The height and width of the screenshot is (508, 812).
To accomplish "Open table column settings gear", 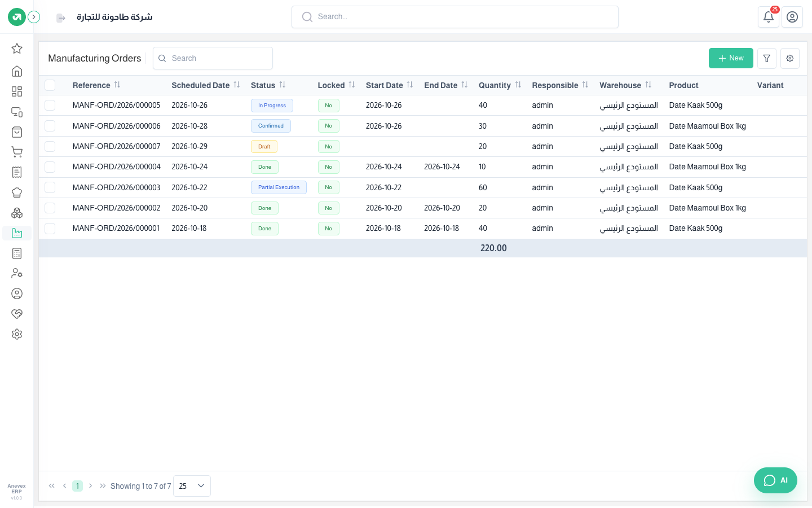I will (790, 58).
